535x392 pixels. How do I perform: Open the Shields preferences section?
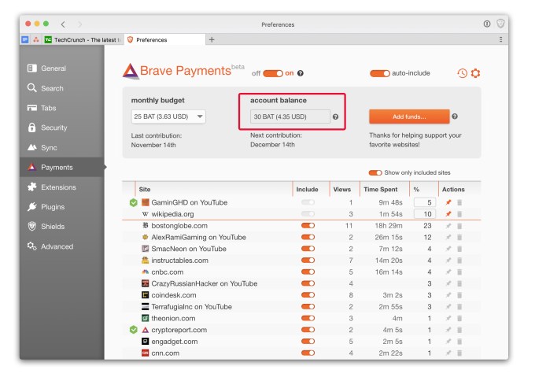tap(53, 227)
